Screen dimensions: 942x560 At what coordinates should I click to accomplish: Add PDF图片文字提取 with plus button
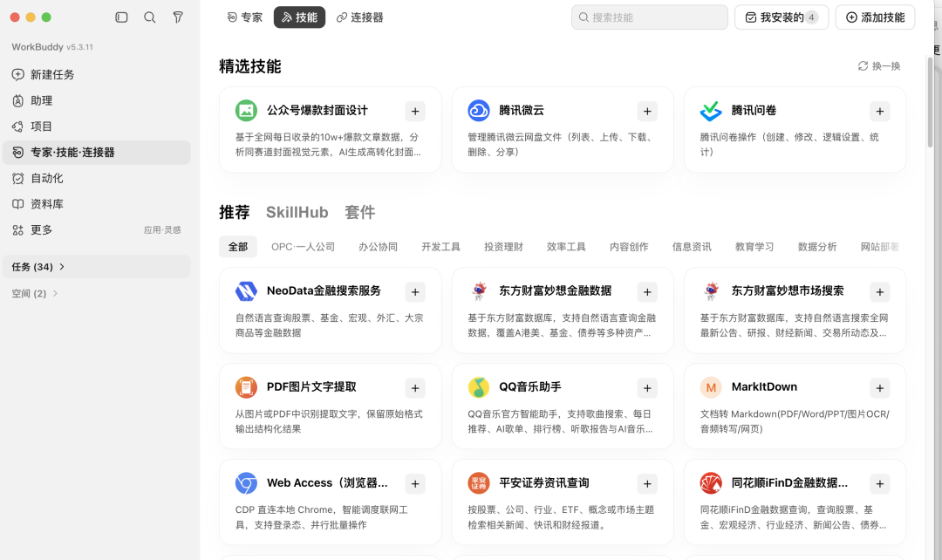415,388
